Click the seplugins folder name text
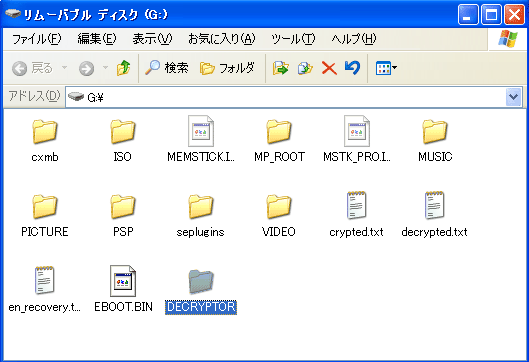 pyautogui.click(x=200, y=232)
